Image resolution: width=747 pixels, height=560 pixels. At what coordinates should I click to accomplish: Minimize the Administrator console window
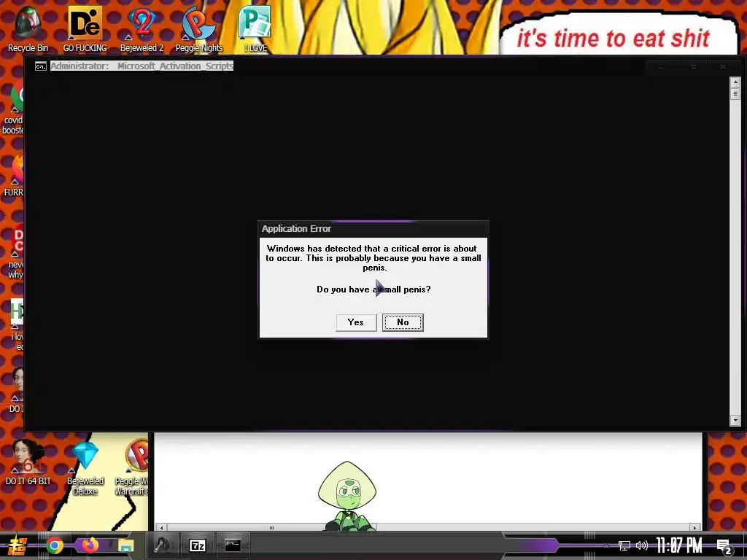(661, 66)
